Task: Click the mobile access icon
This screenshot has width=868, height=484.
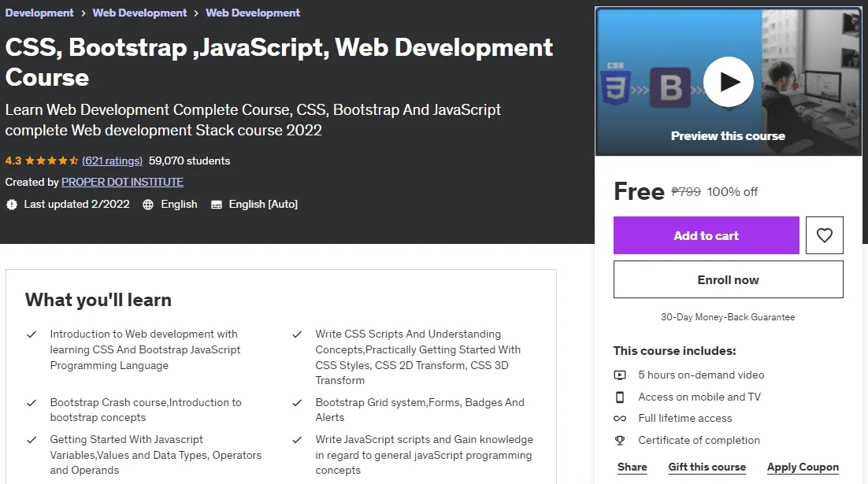Action: pyautogui.click(x=620, y=397)
